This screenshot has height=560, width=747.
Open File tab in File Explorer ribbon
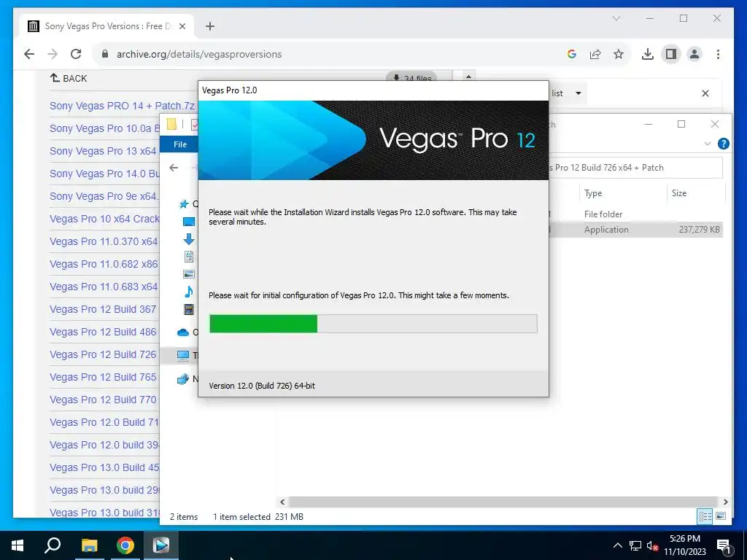(x=180, y=144)
